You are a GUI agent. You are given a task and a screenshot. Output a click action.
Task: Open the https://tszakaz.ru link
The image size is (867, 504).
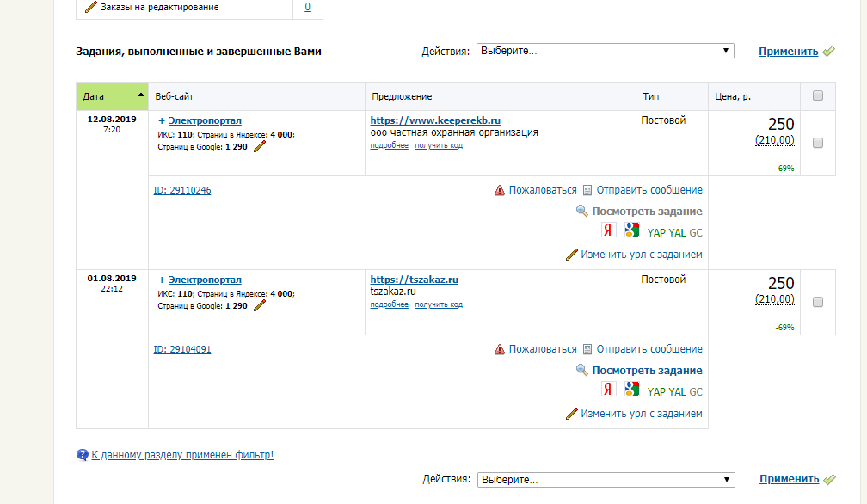click(x=414, y=280)
